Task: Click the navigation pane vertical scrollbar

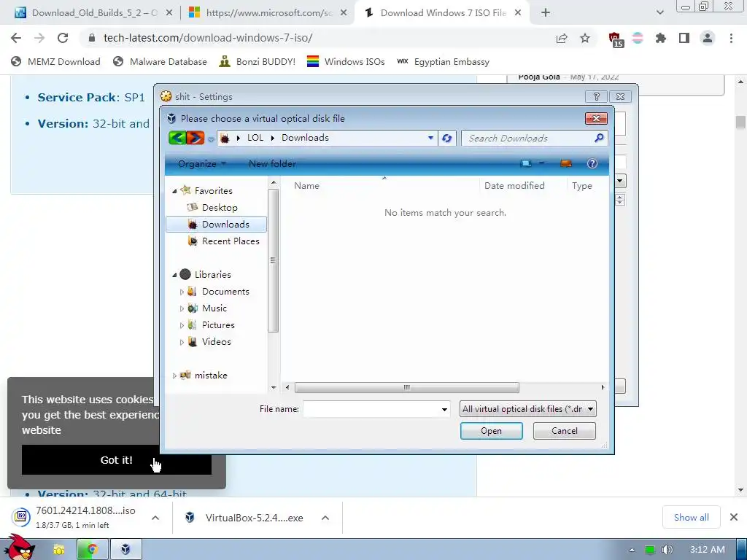Action: 273,260
